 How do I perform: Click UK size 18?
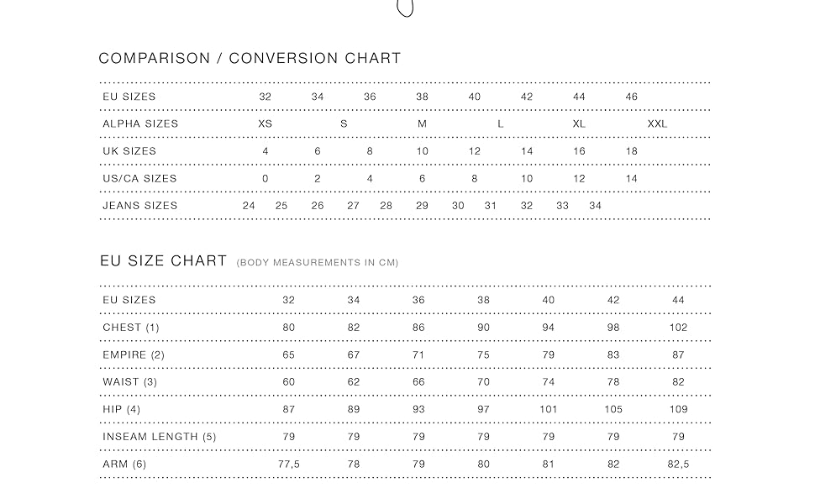(632, 151)
